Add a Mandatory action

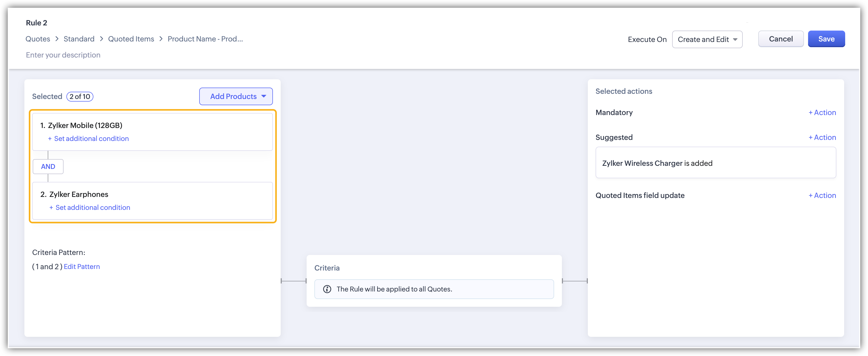coord(822,112)
